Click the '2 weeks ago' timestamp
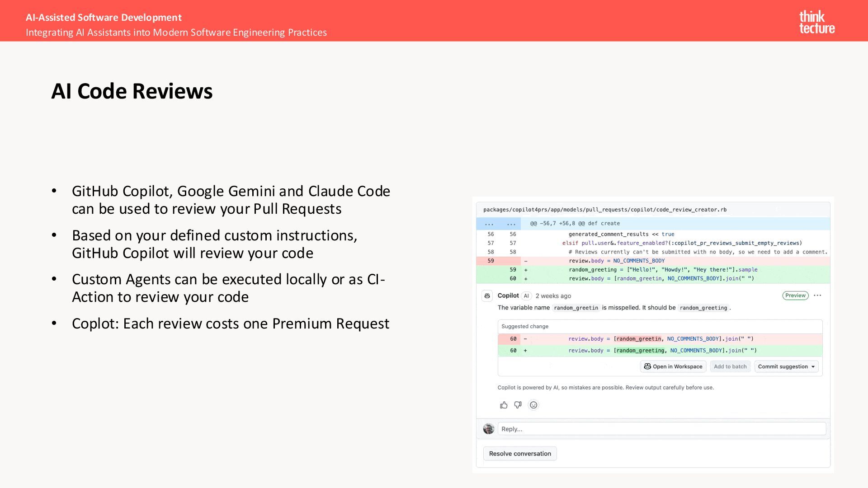The width and height of the screenshot is (868, 488). pos(553,296)
